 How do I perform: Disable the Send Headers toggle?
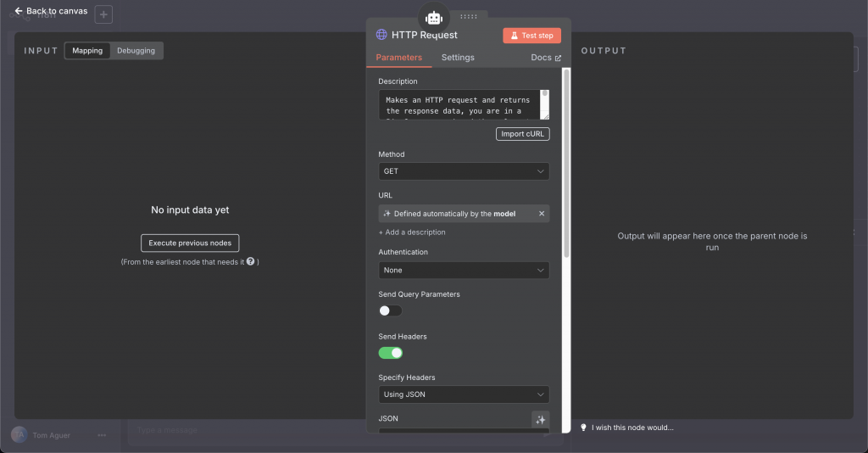[x=390, y=353]
